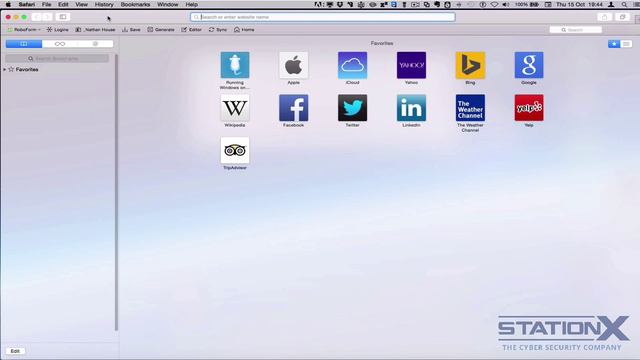Select the favorites icon view toggle
640x360 pixels.
[x=614, y=44]
